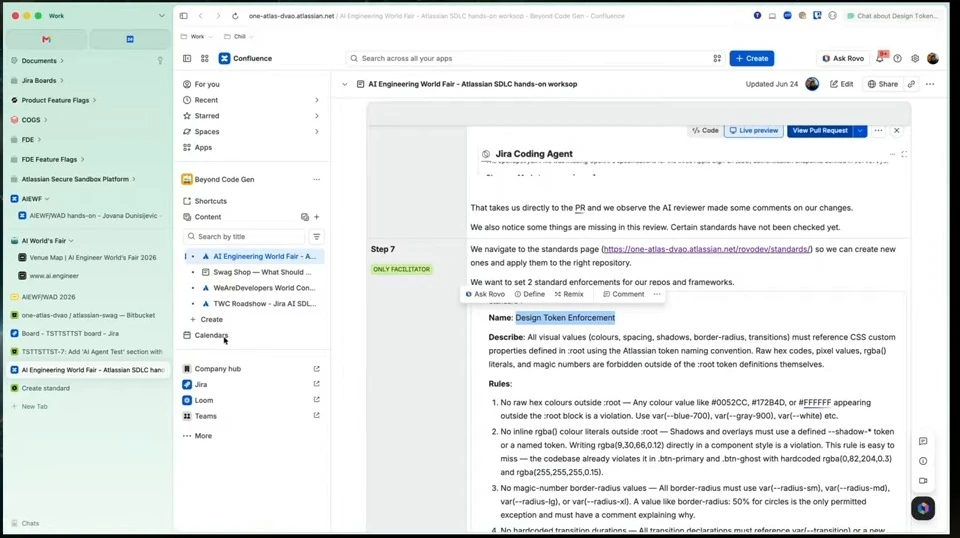
Task: Click the Ask Rovo header button
Action: click(x=842, y=58)
